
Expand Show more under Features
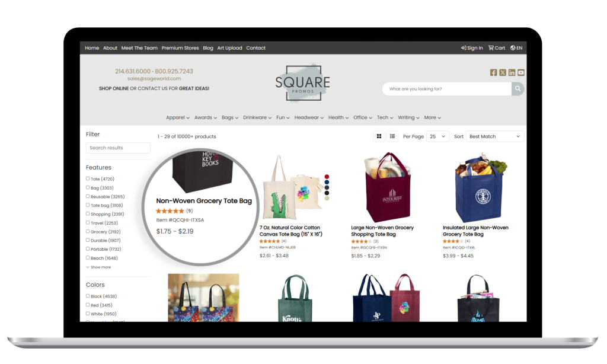click(98, 267)
